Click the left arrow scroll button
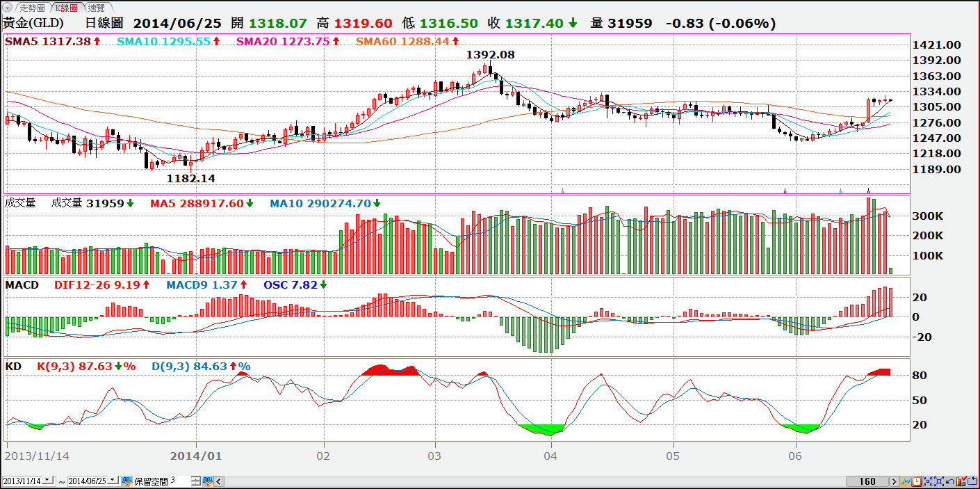This screenshot has width=980, height=489. click(x=218, y=481)
